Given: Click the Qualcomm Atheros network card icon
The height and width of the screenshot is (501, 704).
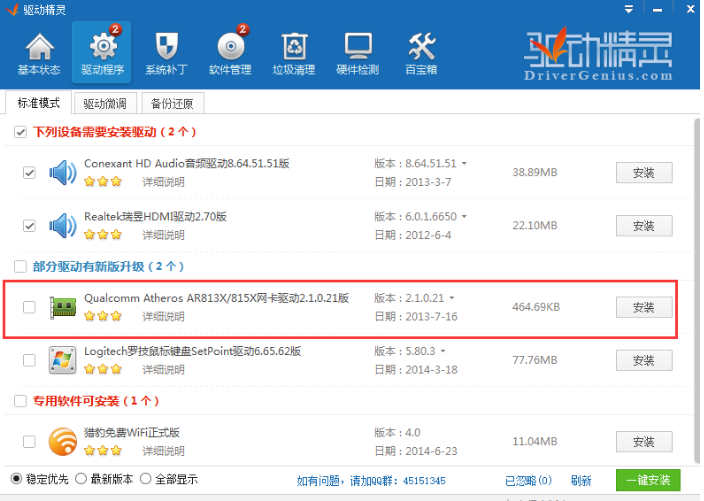Looking at the screenshot, I should 62,308.
